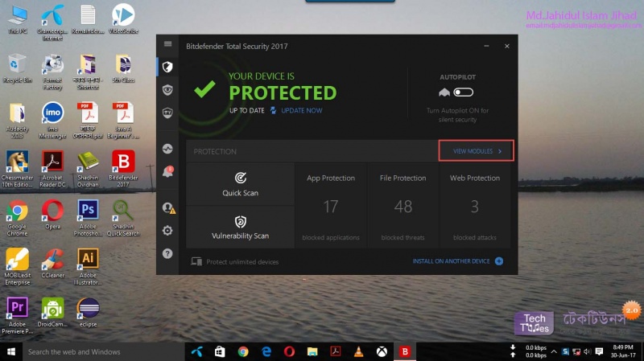
Task: Open the File Protection panel
Action: (403, 206)
